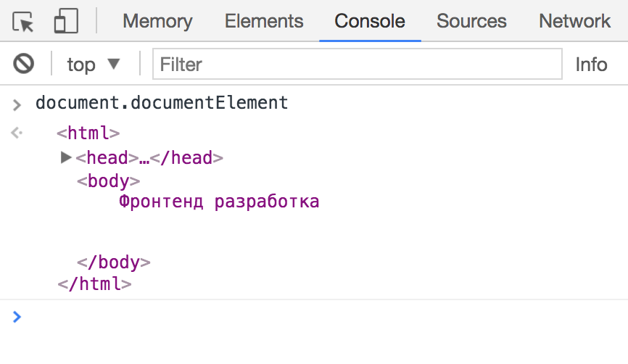Open the Elements tab
Viewport: 628px width, 364px height.
pos(264,22)
